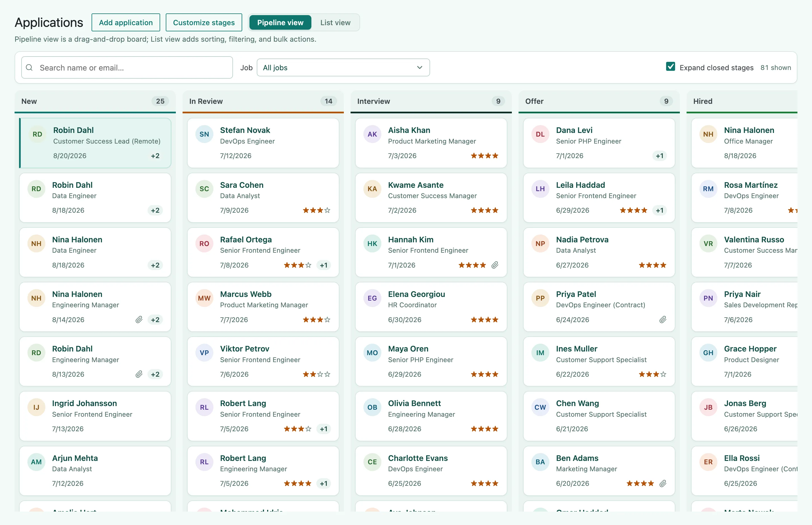Screen dimensions: 812x525
Task: Click paperclip icon on Priya Patel card
Action: [x=663, y=319]
